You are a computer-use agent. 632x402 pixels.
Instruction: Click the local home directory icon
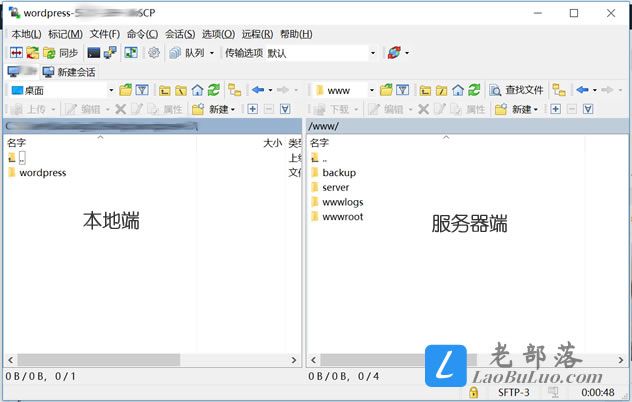197,90
